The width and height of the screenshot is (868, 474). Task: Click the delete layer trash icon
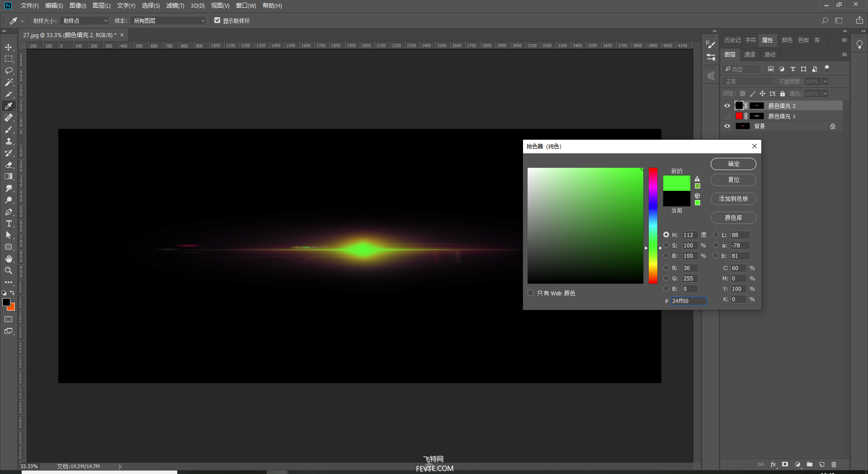(x=834, y=465)
